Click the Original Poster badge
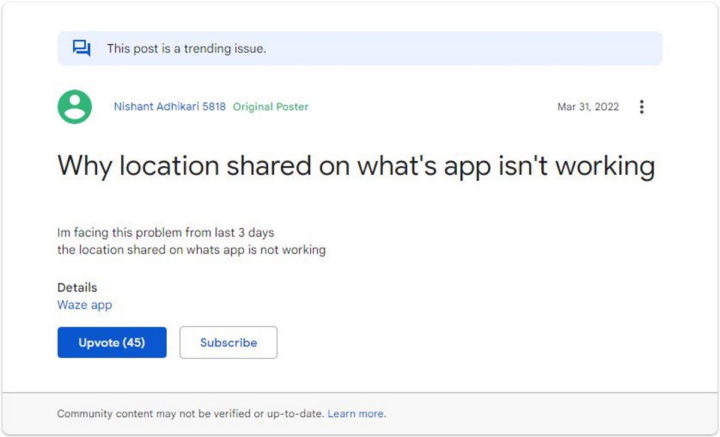The image size is (720, 437). tap(270, 107)
